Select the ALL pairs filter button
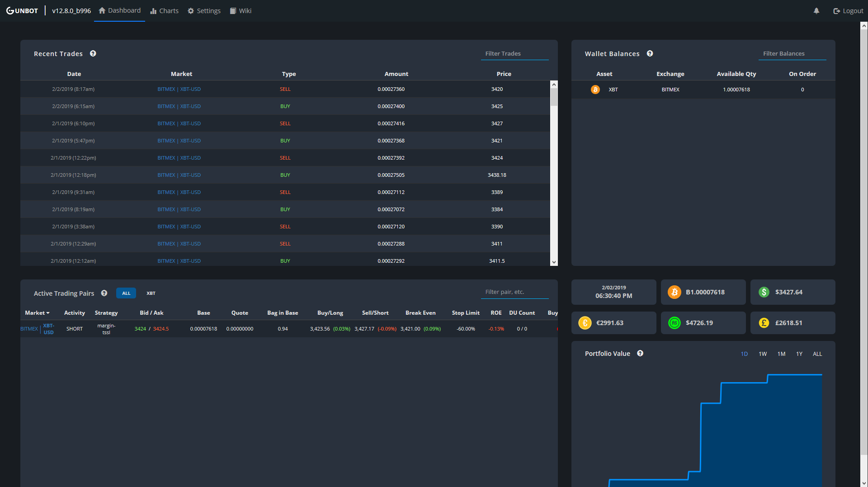The image size is (868, 487). tap(126, 293)
